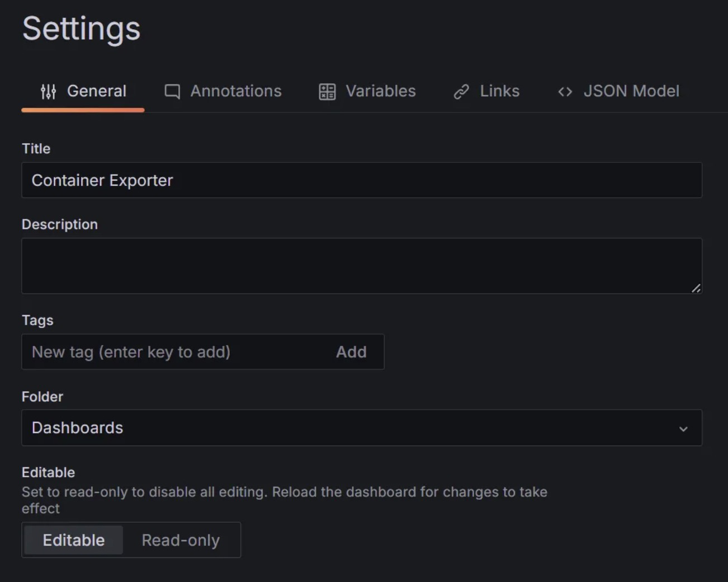This screenshot has height=582, width=728.
Task: Expand the Folder dropdown chevron
Action: [683, 429]
